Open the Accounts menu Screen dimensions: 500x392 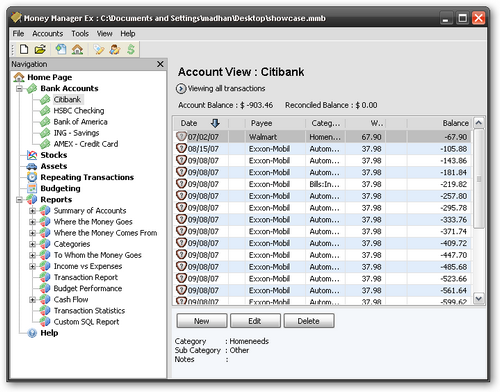pos(48,34)
